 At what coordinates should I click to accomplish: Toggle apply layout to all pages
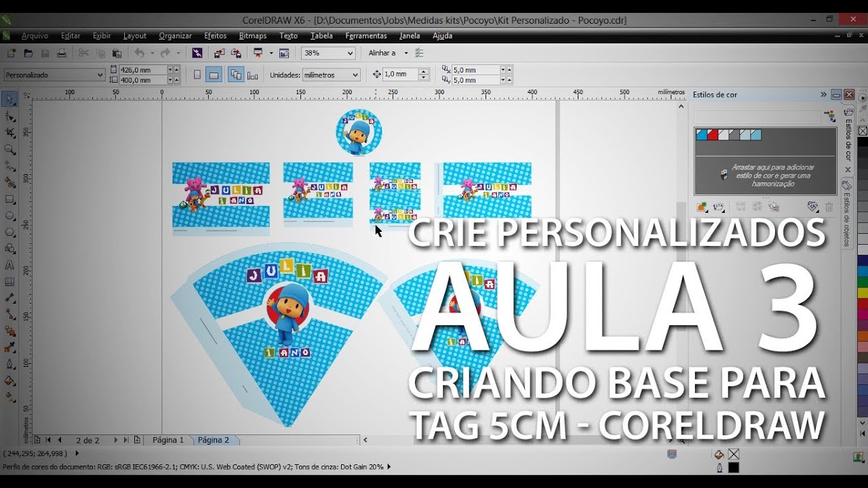[x=236, y=75]
